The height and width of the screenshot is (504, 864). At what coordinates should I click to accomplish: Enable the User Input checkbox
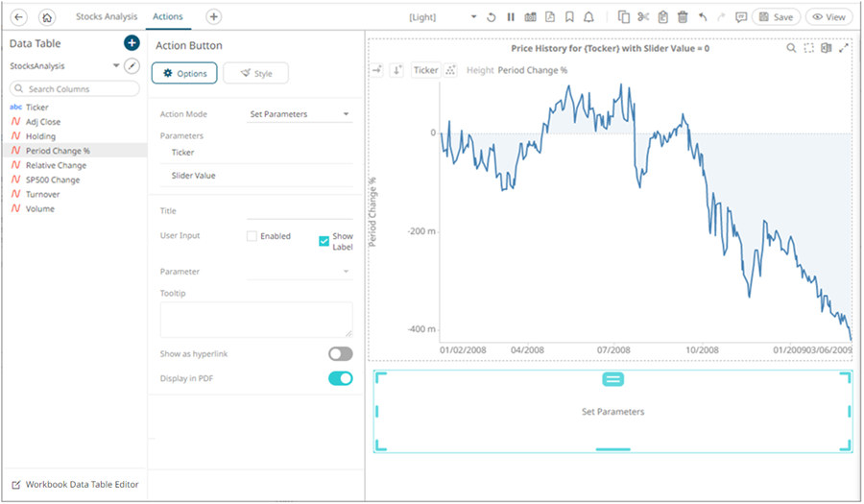pyautogui.click(x=252, y=236)
